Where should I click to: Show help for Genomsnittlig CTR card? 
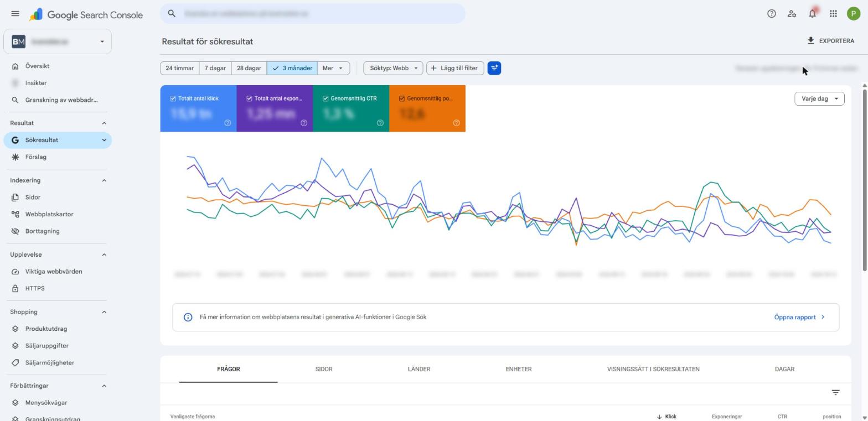[x=380, y=123]
